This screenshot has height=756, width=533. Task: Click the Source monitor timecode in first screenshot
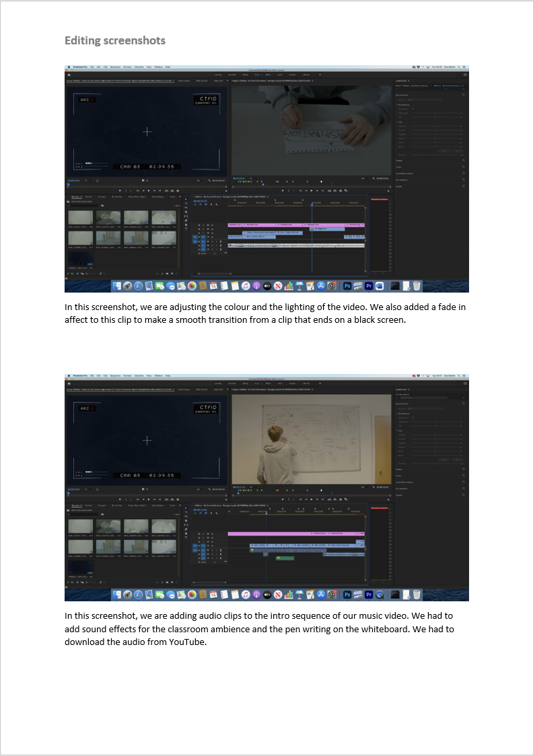73,180
